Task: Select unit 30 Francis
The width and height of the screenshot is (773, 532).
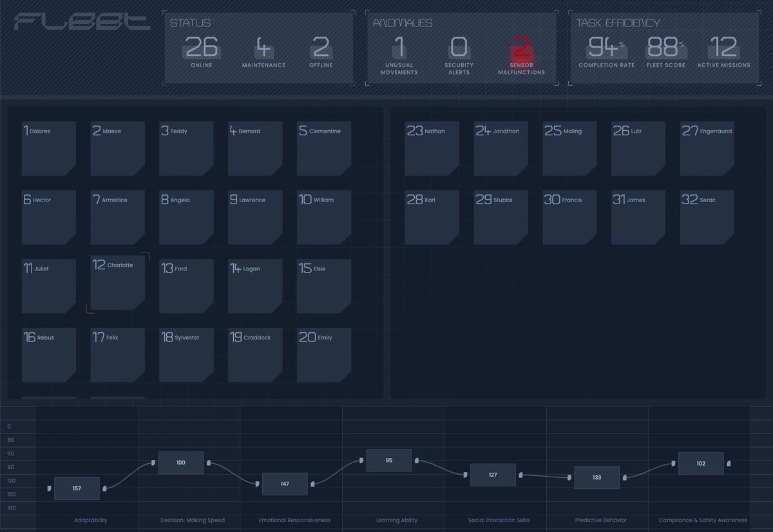Action: 569,217
